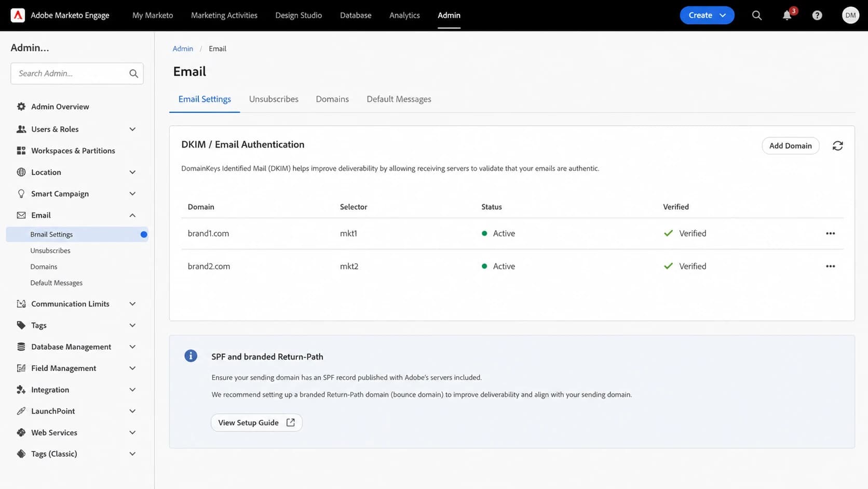Click the Admin Overview gear icon
Image resolution: width=868 pixels, height=489 pixels.
pyautogui.click(x=21, y=107)
